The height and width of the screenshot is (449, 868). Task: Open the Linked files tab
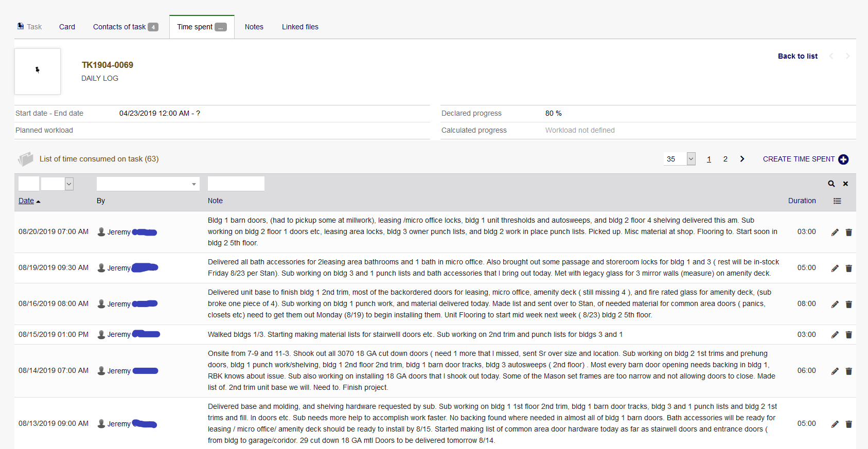300,27
